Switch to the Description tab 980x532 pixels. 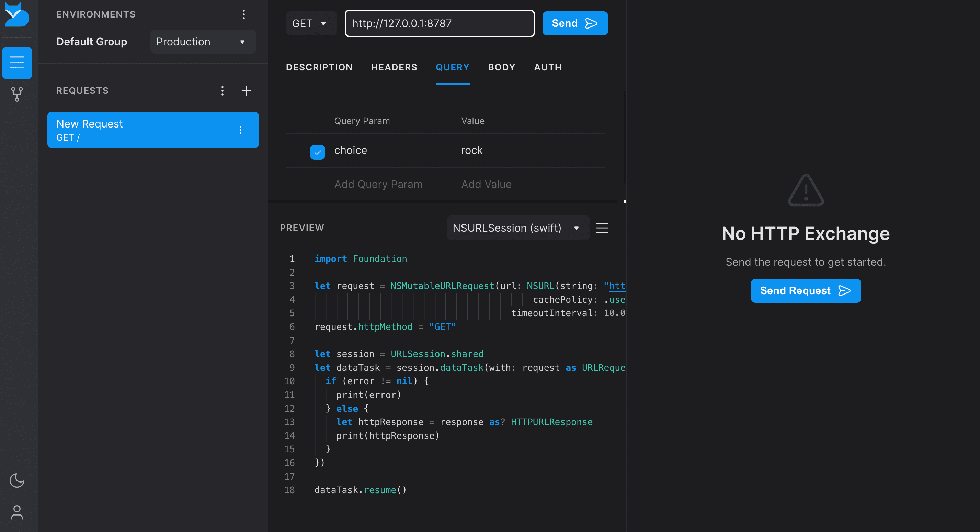(x=319, y=67)
